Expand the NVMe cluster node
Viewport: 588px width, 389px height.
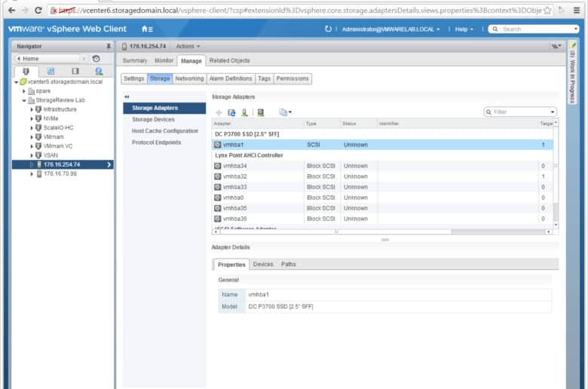(x=32, y=118)
